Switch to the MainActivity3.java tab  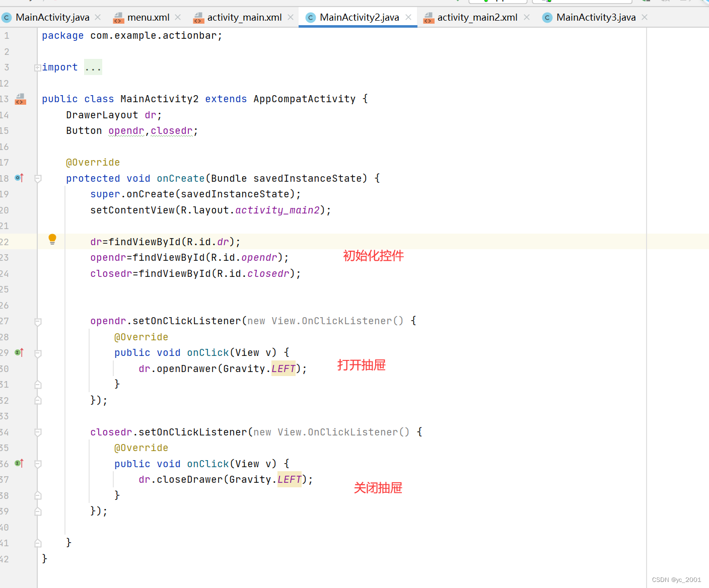(594, 17)
